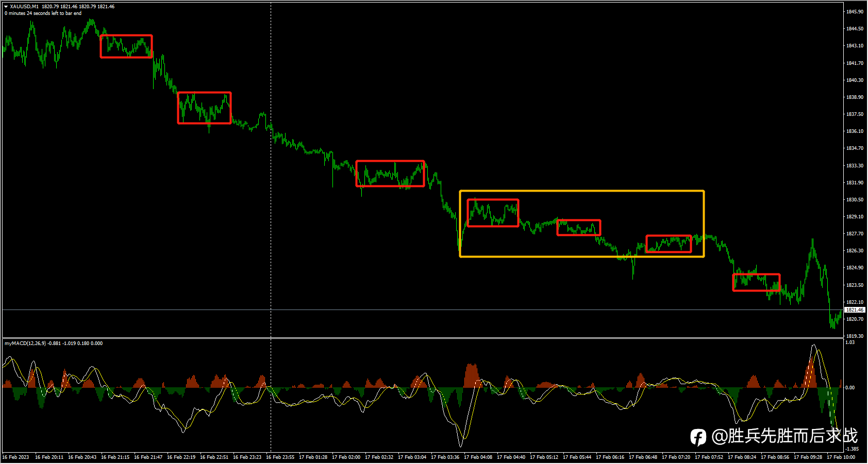Screen dimensions: 868x464
Task: Click the "17 Feb 09:28" time label
Action: pos(808,457)
